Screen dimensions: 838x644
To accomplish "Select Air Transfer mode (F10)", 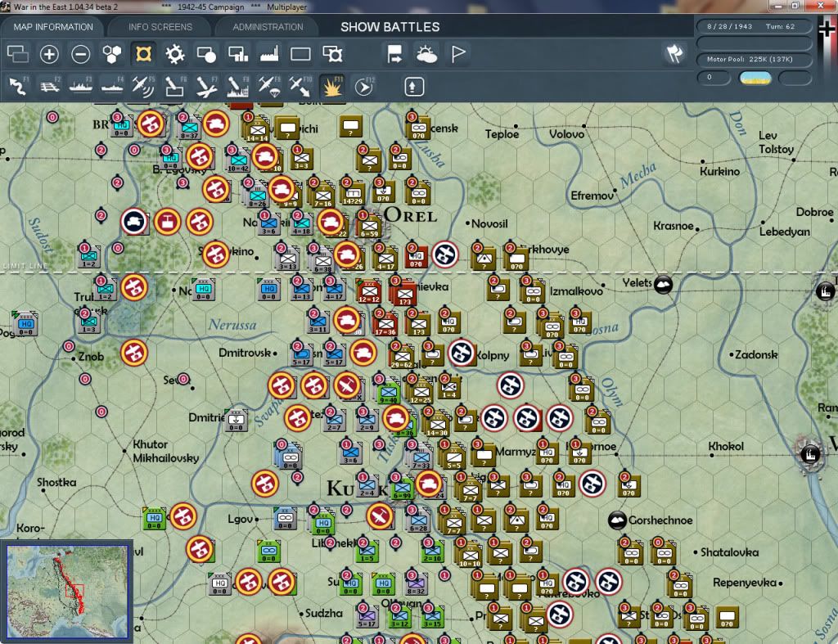I will coord(300,87).
